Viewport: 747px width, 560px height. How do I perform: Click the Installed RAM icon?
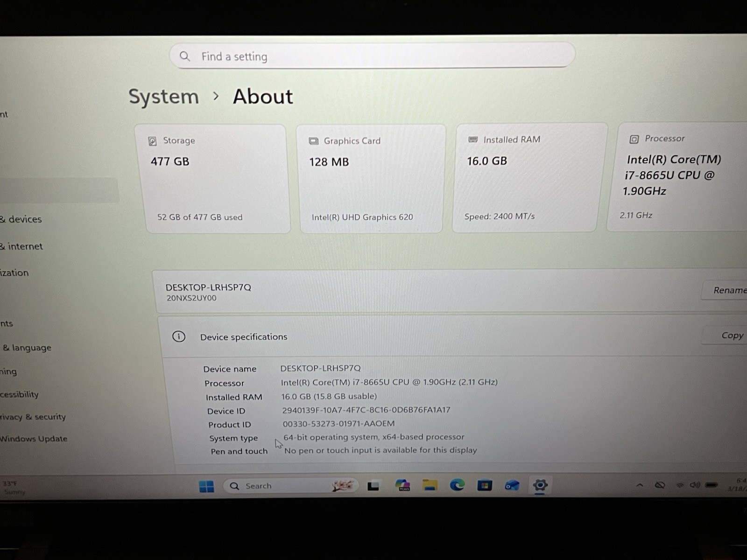(x=473, y=140)
